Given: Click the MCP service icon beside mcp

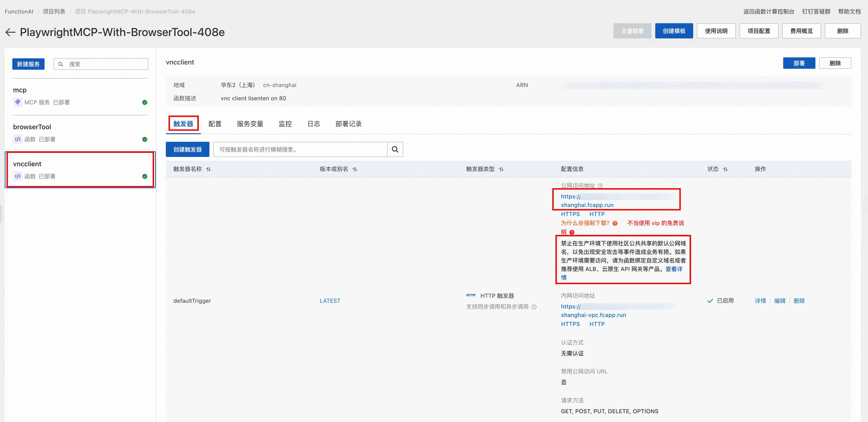Looking at the screenshot, I should (x=18, y=102).
